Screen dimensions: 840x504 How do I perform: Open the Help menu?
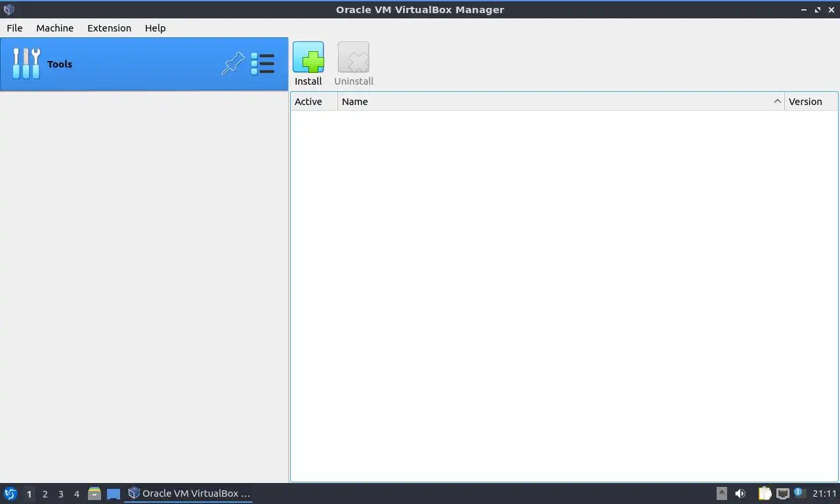155,28
